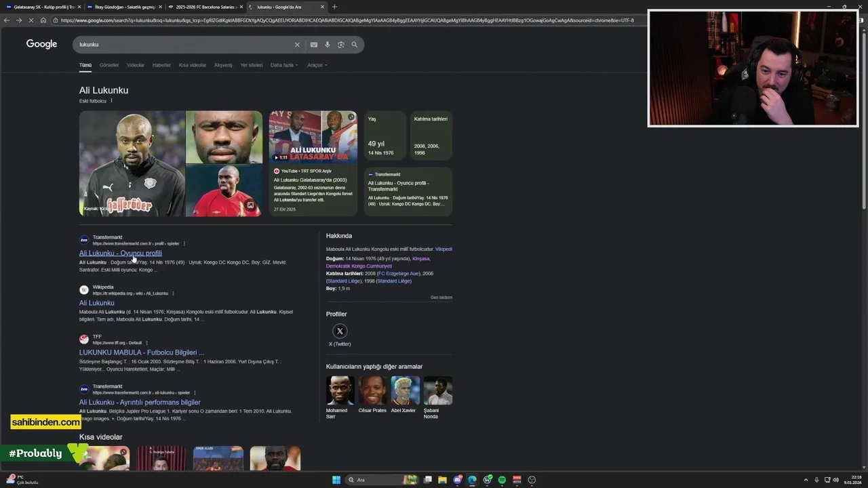The height and width of the screenshot is (488, 868).
Task: Select César Prates related search
Action: [372, 395]
